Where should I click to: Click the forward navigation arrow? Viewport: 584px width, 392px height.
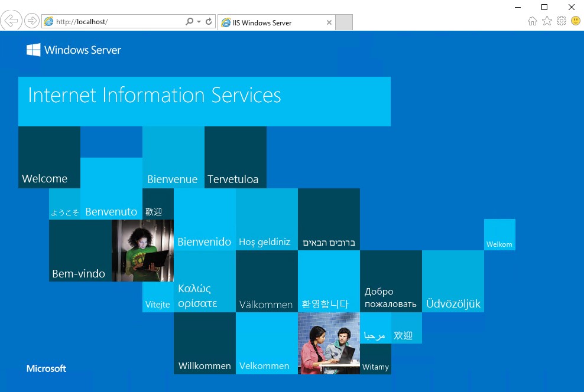(x=31, y=21)
